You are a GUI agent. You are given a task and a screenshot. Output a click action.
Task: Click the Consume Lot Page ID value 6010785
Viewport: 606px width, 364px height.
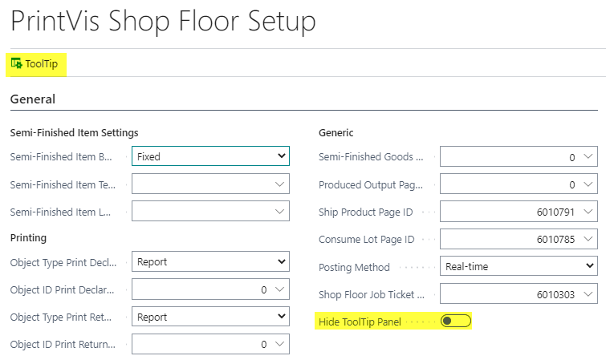(x=555, y=239)
